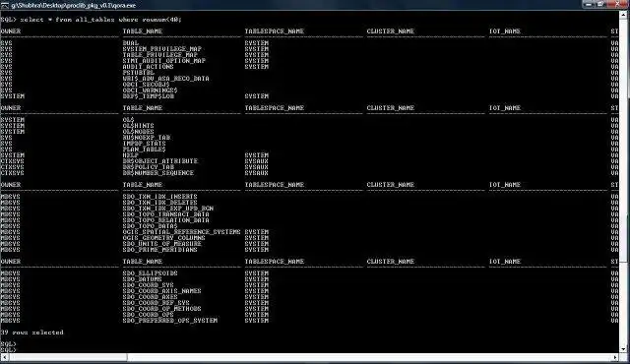Click the OL$NODES table name
The width and height of the screenshot is (630, 364).
point(138,132)
